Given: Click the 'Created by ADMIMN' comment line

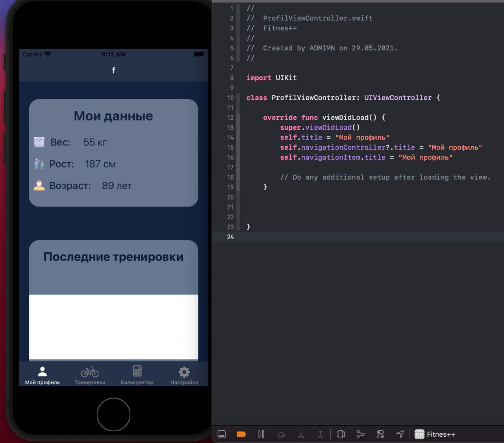Looking at the screenshot, I should 322,48.
